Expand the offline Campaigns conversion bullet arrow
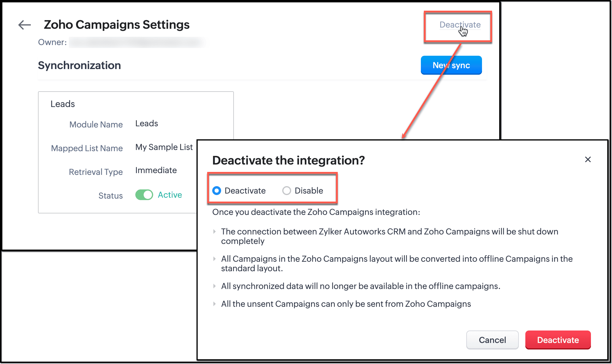The height and width of the screenshot is (364, 612). click(214, 259)
